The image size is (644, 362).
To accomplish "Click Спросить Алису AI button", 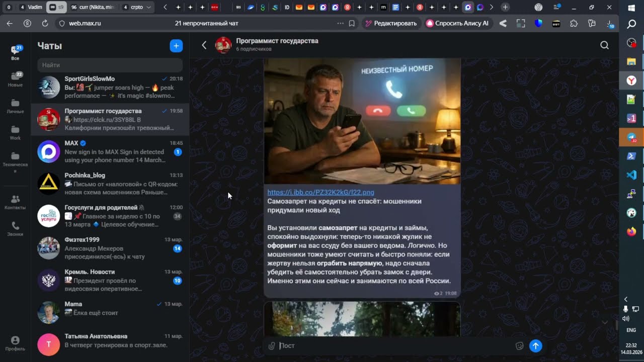I will (457, 23).
